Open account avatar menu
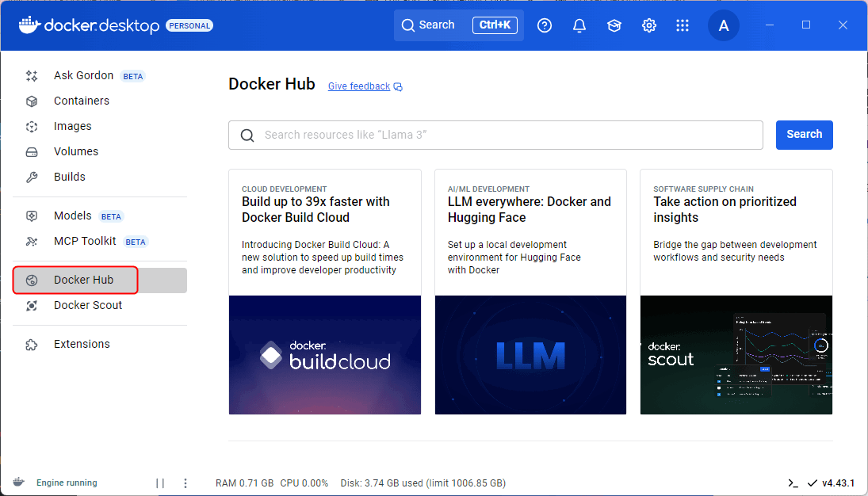Image resolution: width=868 pixels, height=496 pixels. coord(723,25)
